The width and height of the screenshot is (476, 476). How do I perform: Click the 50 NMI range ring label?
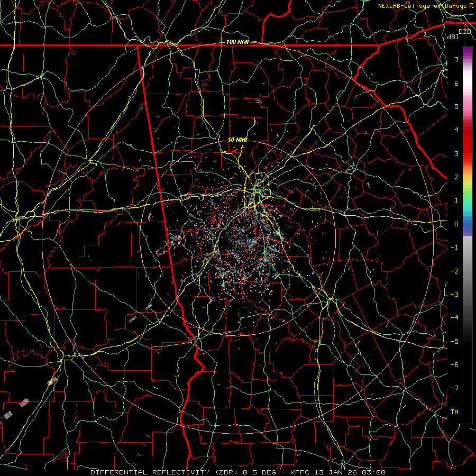pos(237,140)
